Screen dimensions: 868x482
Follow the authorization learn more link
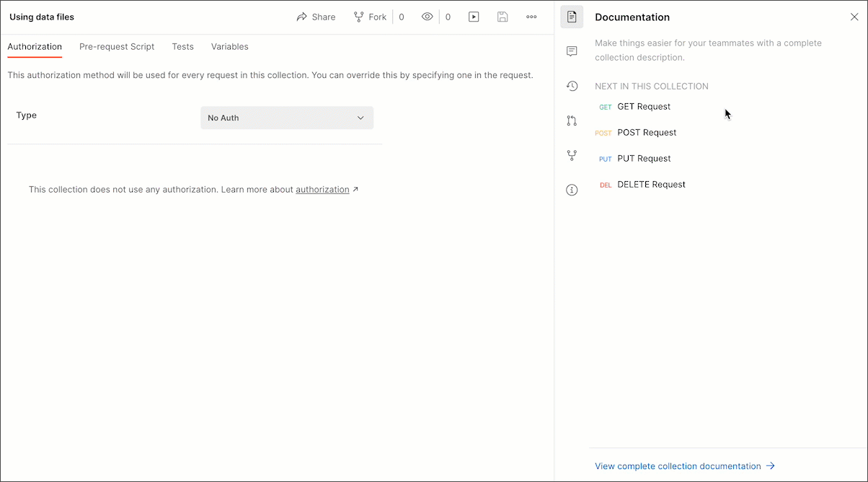coord(322,189)
